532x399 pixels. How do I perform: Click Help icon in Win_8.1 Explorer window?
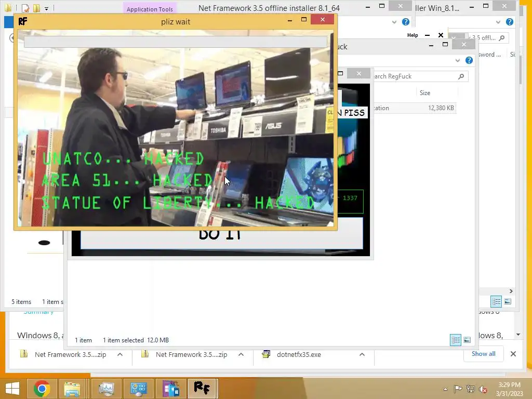pyautogui.click(x=509, y=22)
